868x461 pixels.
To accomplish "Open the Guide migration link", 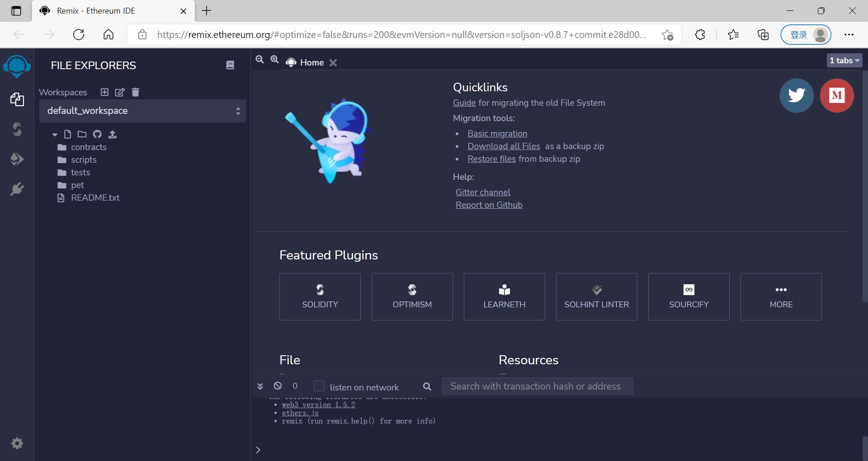I will pyautogui.click(x=464, y=103).
